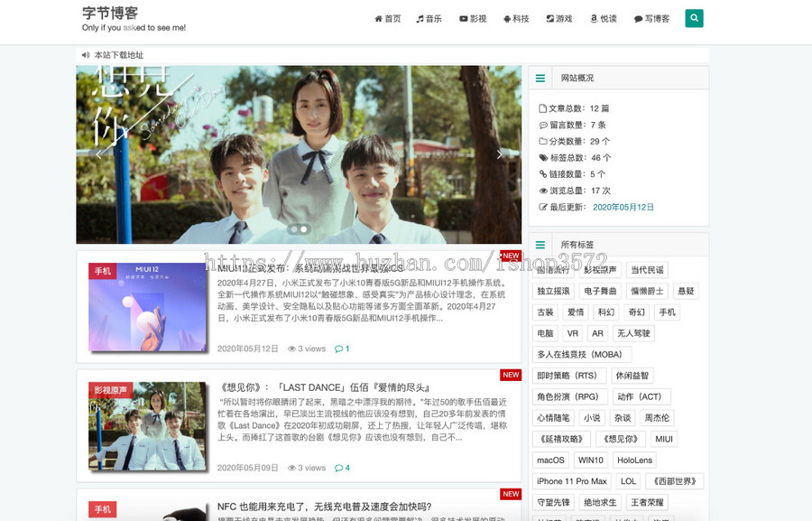The height and width of the screenshot is (521, 812).
Task: Open the MIUI 12 article thumbnail
Action: point(148,307)
